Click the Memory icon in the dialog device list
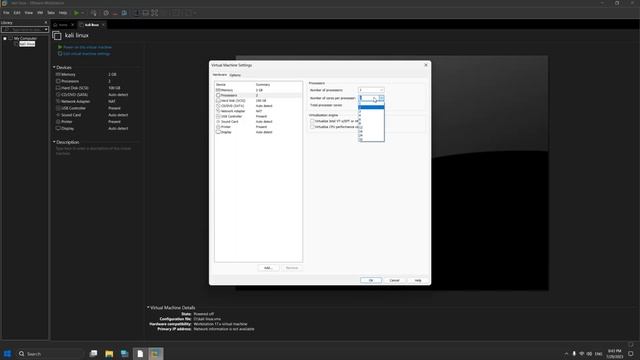This screenshot has height=360, width=640. (218, 90)
